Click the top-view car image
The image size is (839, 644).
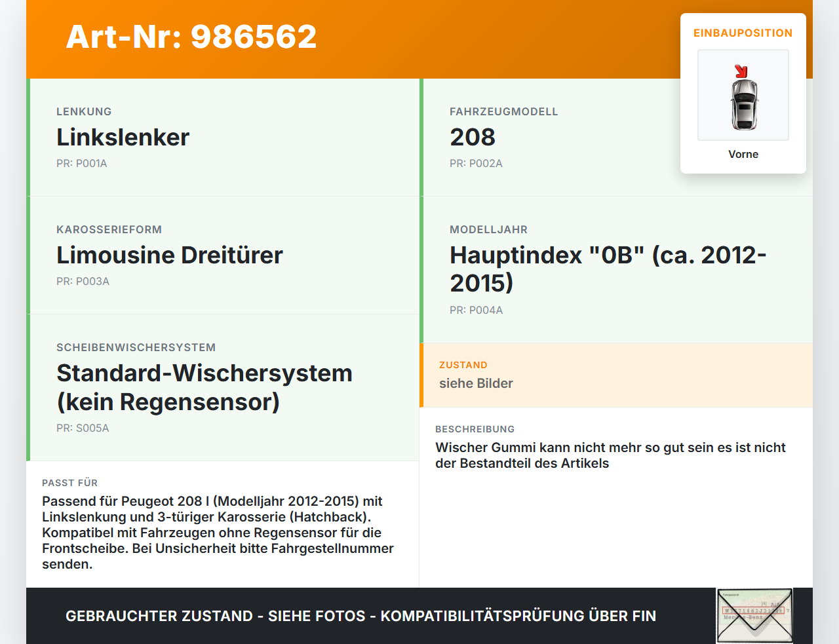pos(744,104)
